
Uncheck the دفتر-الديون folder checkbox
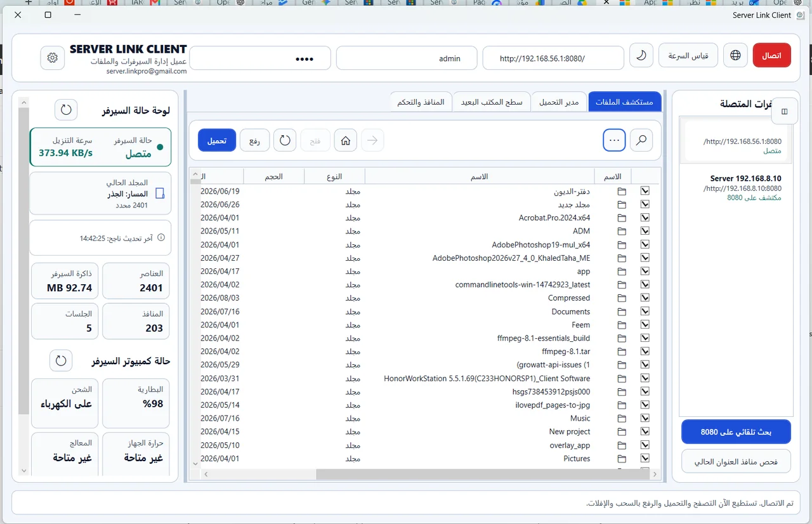point(645,191)
